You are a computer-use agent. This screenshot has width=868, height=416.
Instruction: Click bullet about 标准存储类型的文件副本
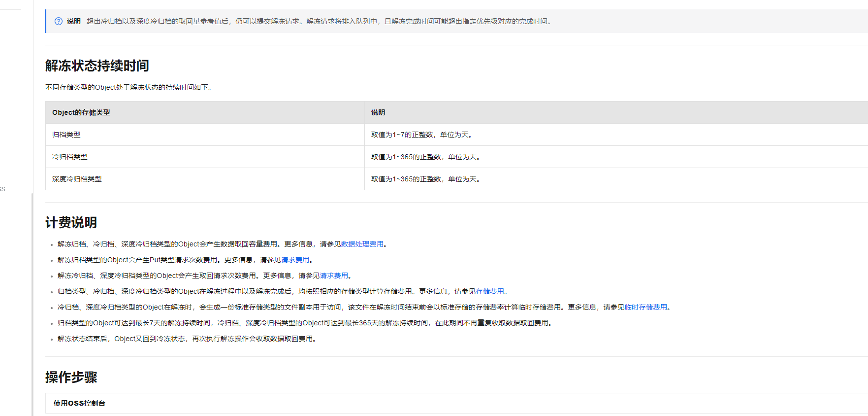point(364,307)
